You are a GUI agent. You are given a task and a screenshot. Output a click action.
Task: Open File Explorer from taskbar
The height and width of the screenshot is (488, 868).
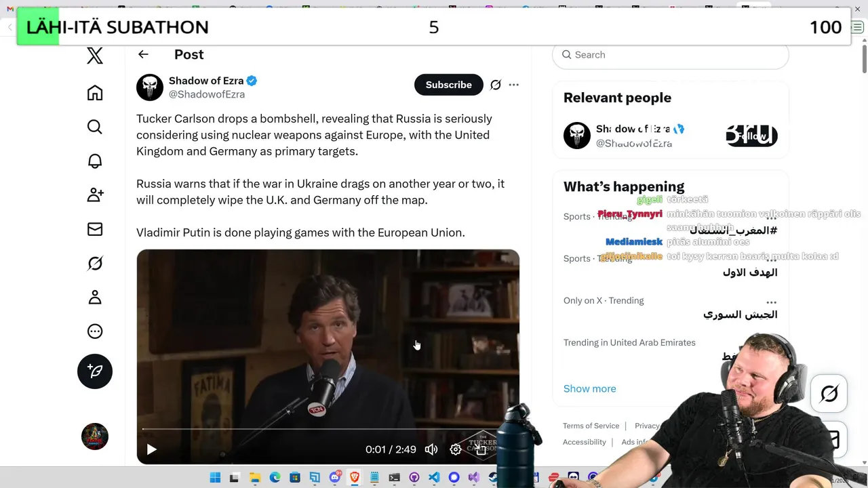[254, 478]
